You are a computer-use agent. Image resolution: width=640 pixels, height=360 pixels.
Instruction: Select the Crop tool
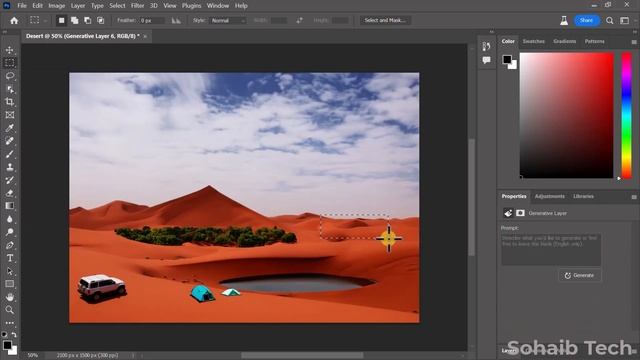click(x=9, y=102)
